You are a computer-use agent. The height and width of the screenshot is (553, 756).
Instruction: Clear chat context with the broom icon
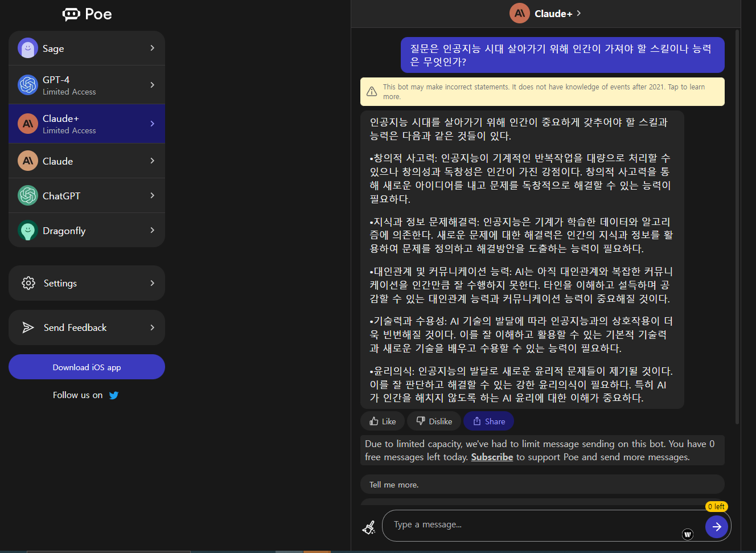tap(369, 527)
